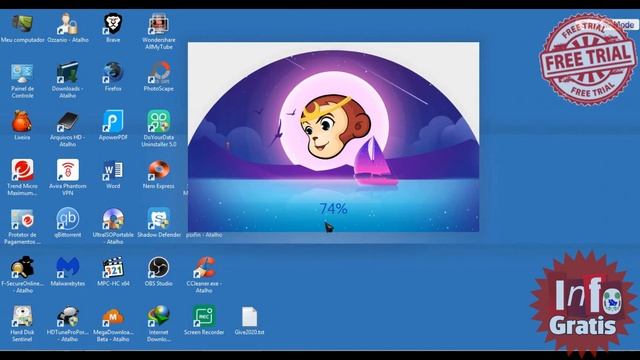Launch the qBittorrent icon

tap(68, 219)
